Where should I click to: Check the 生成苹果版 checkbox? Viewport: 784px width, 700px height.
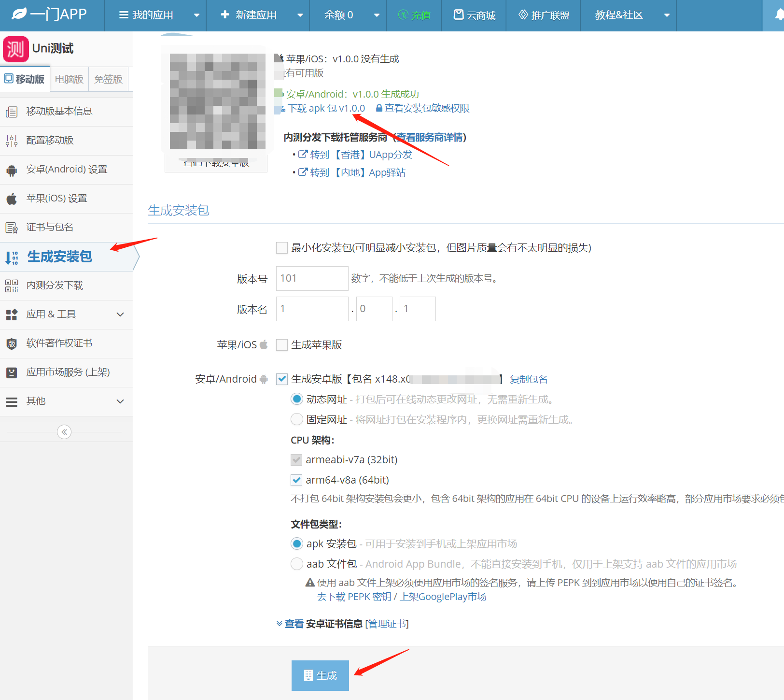click(282, 345)
